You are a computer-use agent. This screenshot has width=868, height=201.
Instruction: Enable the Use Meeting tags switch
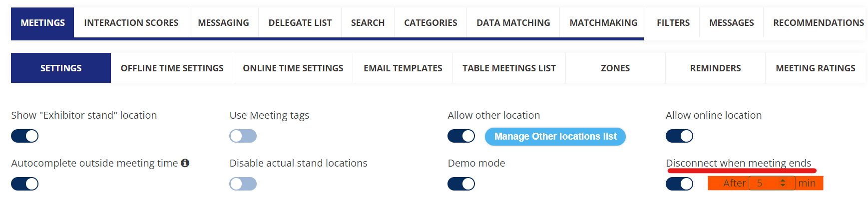coord(243,136)
